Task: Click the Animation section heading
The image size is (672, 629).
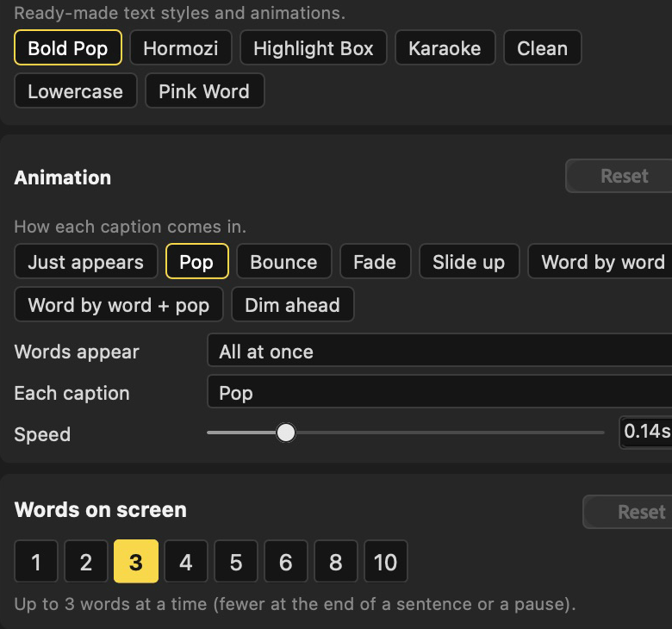Action: click(x=63, y=177)
